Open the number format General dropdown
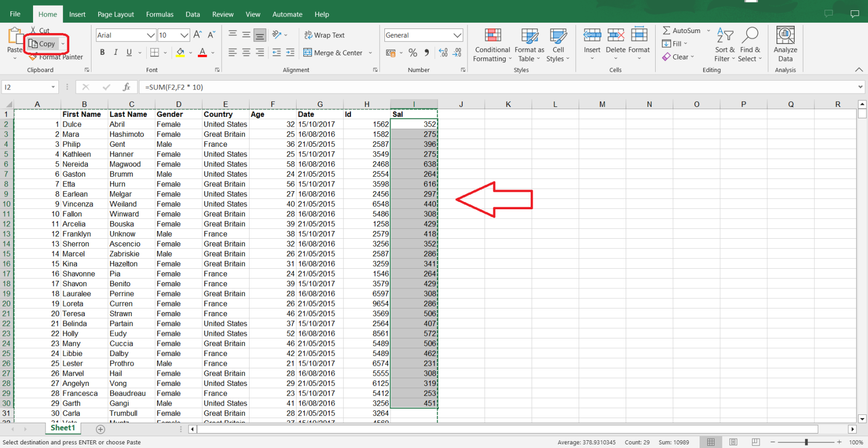 coord(458,35)
